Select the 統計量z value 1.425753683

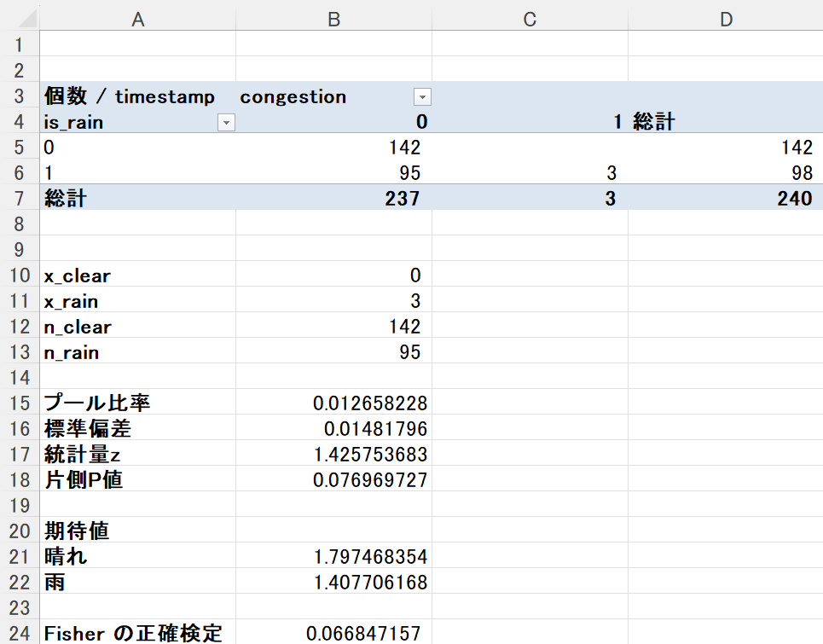pyautogui.click(x=333, y=455)
